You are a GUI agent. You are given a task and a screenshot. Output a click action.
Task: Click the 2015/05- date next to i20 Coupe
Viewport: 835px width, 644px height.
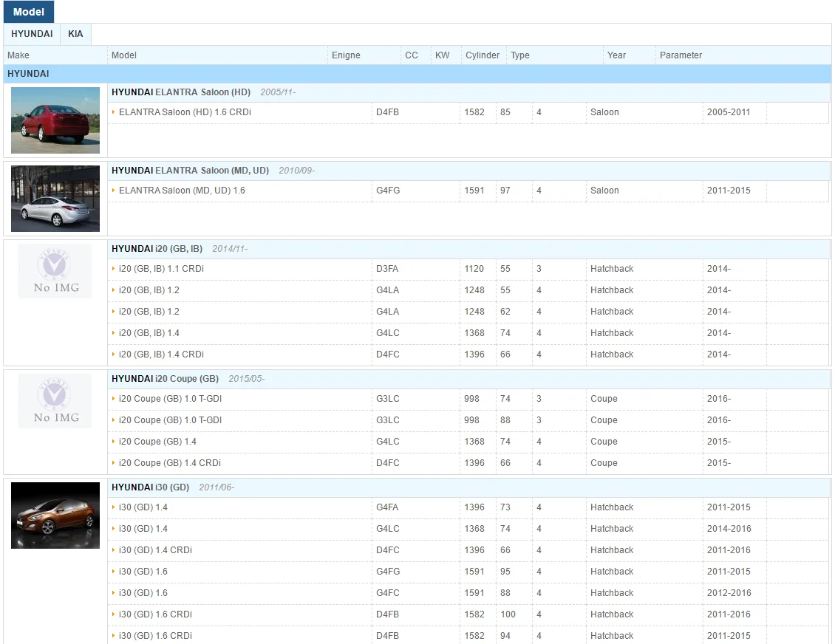247,378
